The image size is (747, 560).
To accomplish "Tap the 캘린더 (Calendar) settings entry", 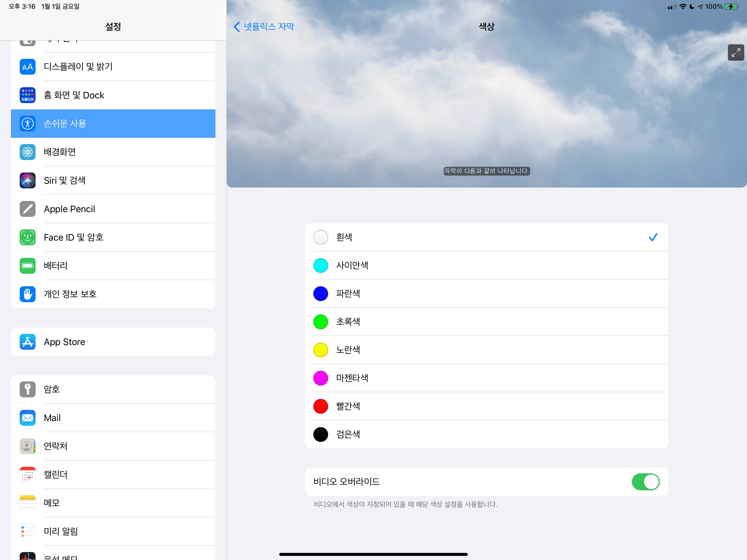I will coord(56,474).
